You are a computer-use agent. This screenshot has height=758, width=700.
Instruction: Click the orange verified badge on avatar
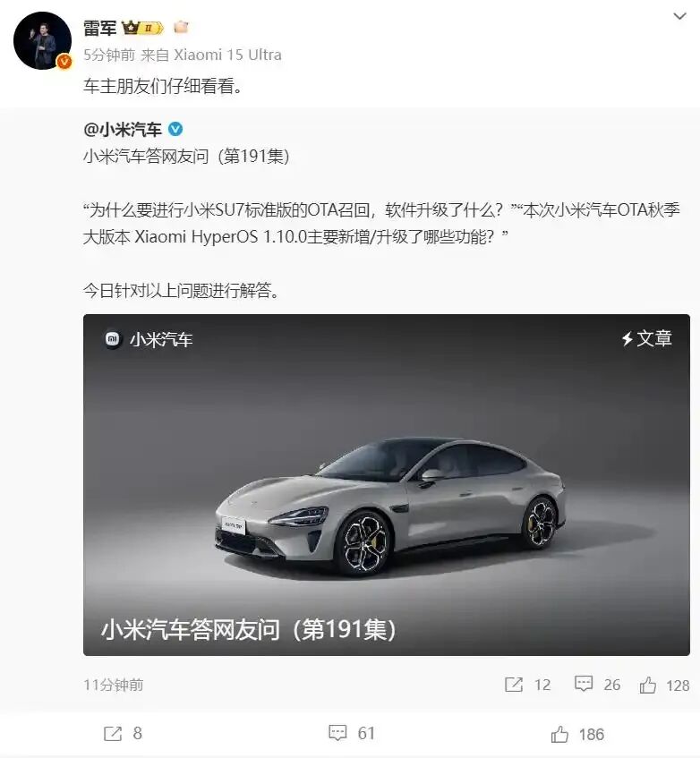(64, 62)
